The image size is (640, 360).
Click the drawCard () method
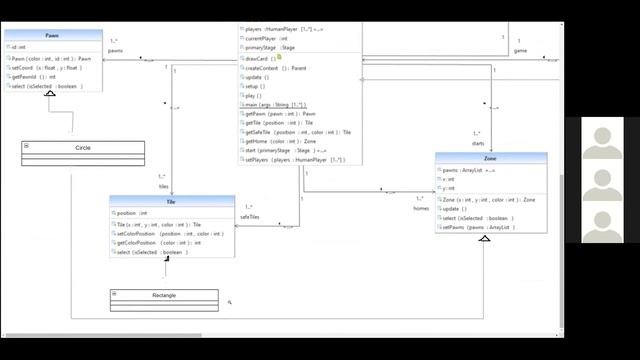(258, 59)
